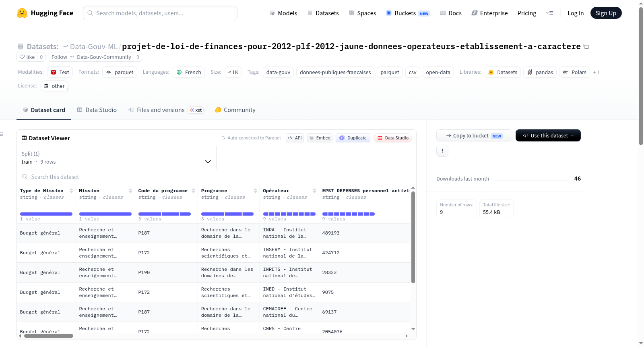Click the Opérateur distribution bar
The width and height of the screenshot is (644, 347).
289,214
